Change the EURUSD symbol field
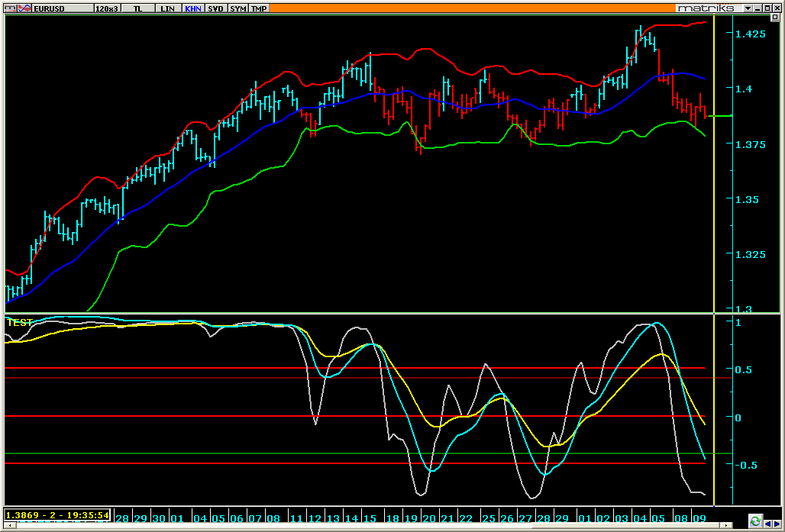The width and height of the screenshot is (785, 532). point(60,8)
